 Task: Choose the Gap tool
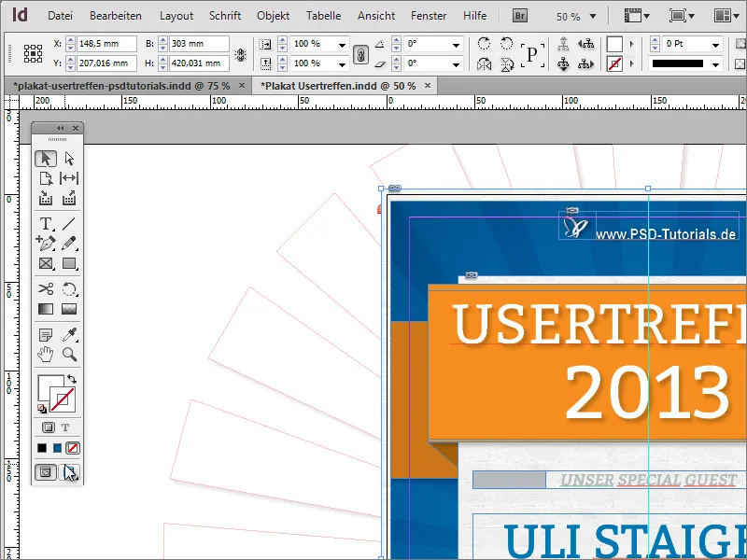pos(69,178)
